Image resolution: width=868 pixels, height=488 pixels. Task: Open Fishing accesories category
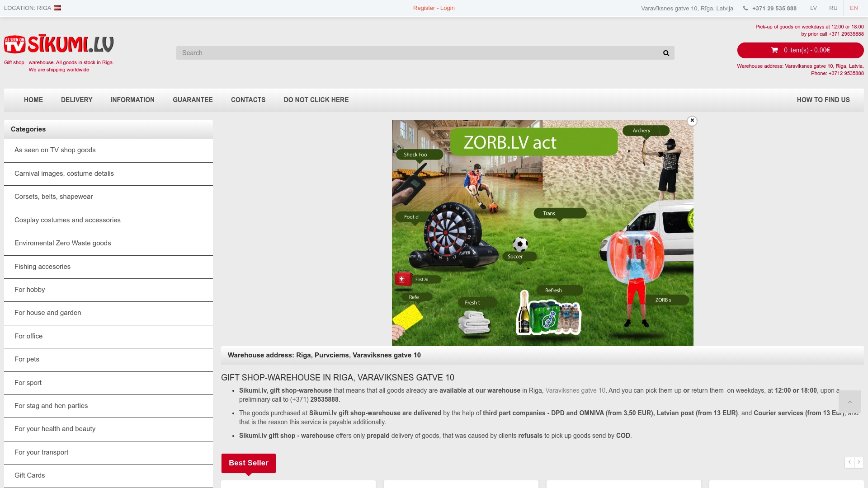[x=108, y=267]
